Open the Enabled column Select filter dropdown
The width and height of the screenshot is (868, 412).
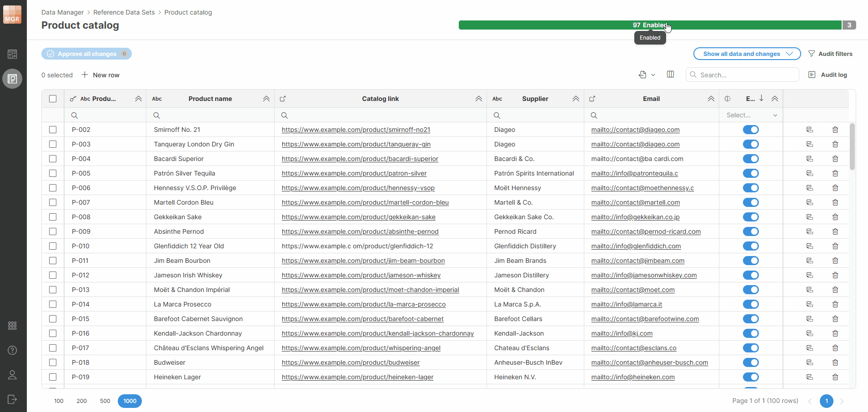pos(751,115)
